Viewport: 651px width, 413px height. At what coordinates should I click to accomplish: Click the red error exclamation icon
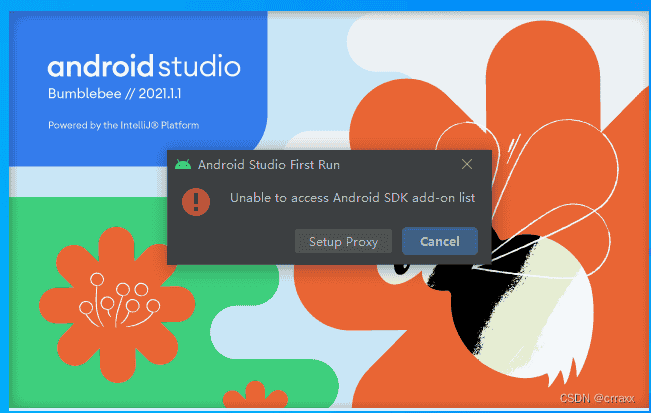[196, 200]
